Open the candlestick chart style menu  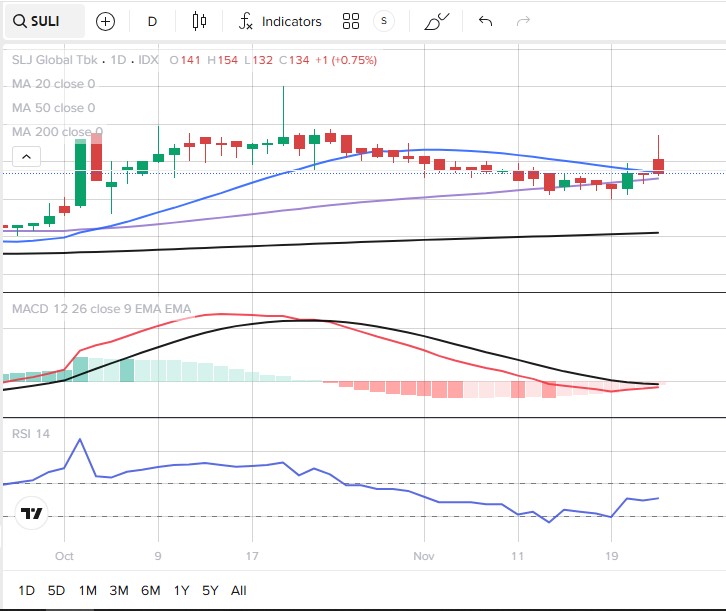[x=198, y=21]
